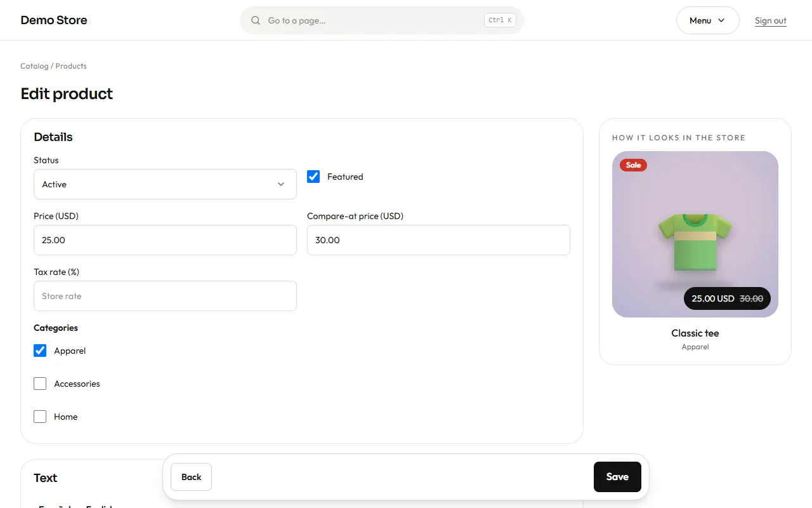The width and height of the screenshot is (812, 508).
Task: Click the Compare-at price input field
Action: (438, 240)
